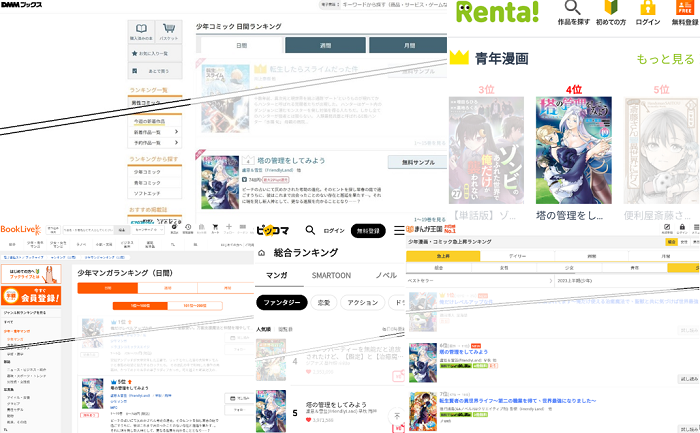Click the login lock icon in まんが王国

682,229
